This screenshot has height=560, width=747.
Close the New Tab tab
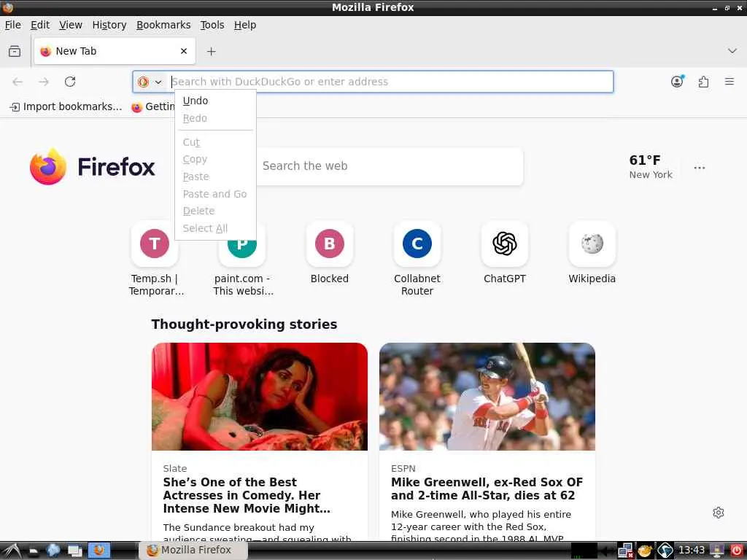(183, 51)
